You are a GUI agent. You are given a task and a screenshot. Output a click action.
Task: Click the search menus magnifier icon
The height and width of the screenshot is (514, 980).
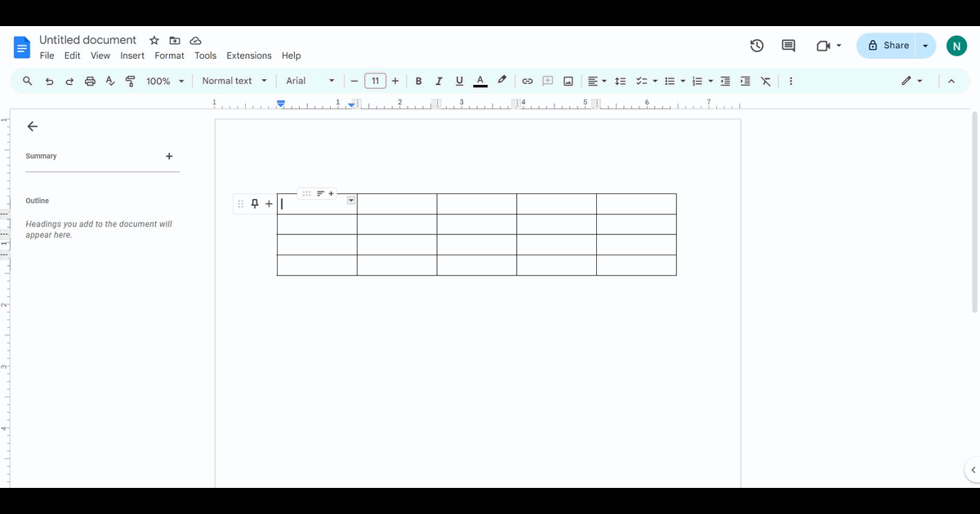(28, 81)
